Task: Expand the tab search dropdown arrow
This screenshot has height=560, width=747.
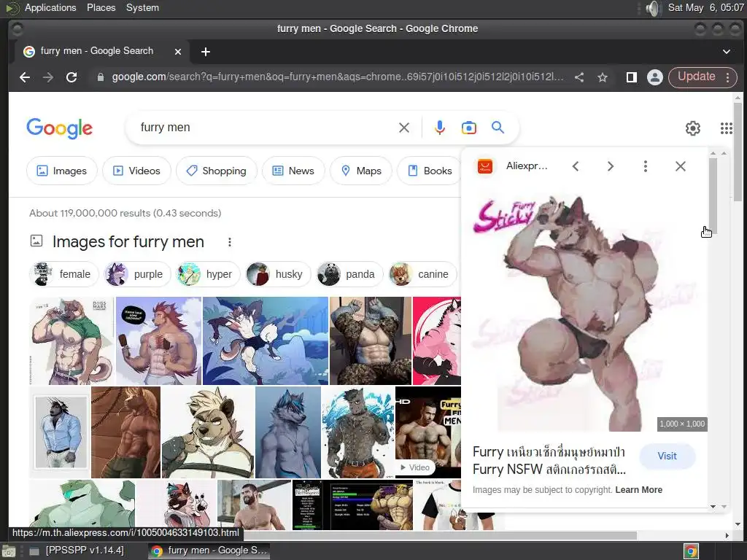Action: coord(727,52)
